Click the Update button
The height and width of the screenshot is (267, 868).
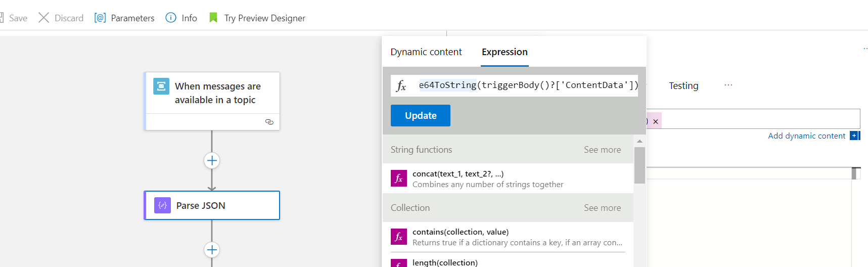421,115
